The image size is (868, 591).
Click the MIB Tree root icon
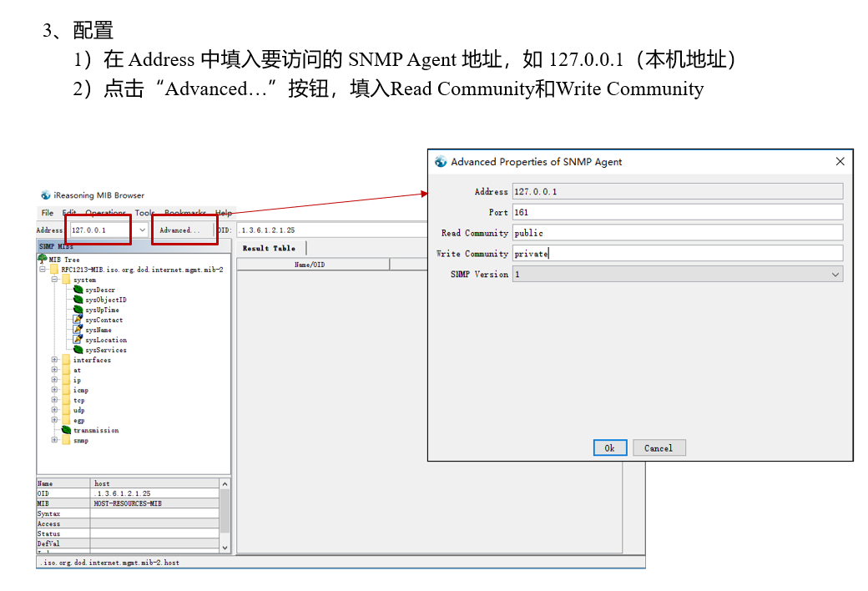(x=42, y=259)
